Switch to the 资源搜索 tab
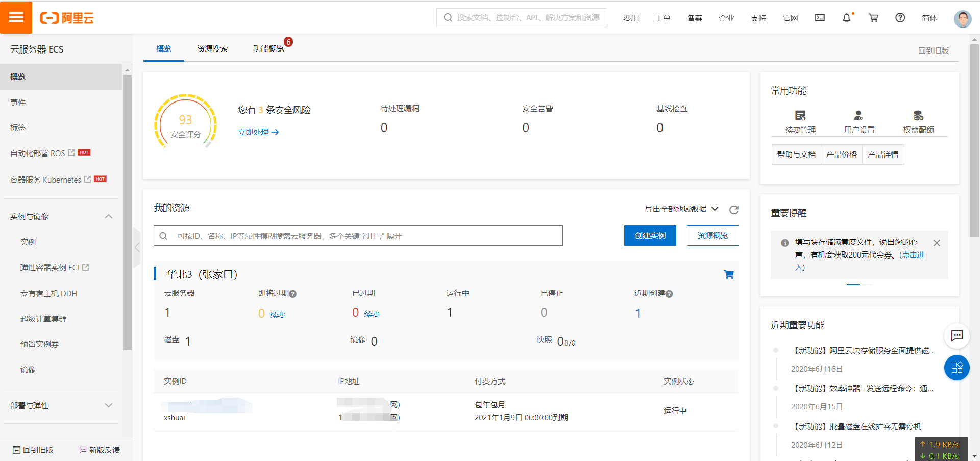 [x=212, y=48]
